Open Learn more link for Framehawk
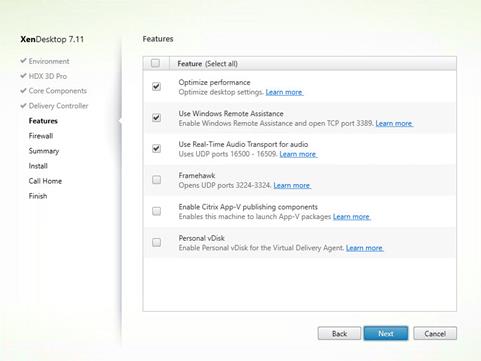The image size is (481, 361). [292, 186]
